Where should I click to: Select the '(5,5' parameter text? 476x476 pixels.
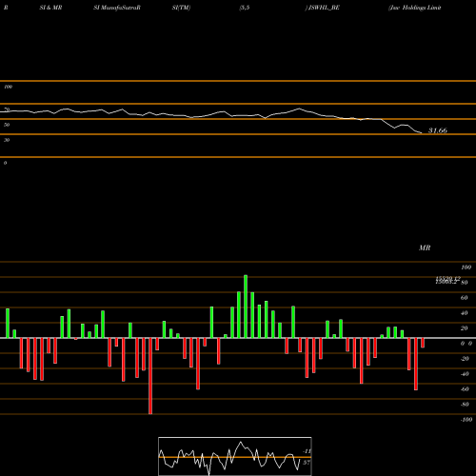click(x=245, y=8)
